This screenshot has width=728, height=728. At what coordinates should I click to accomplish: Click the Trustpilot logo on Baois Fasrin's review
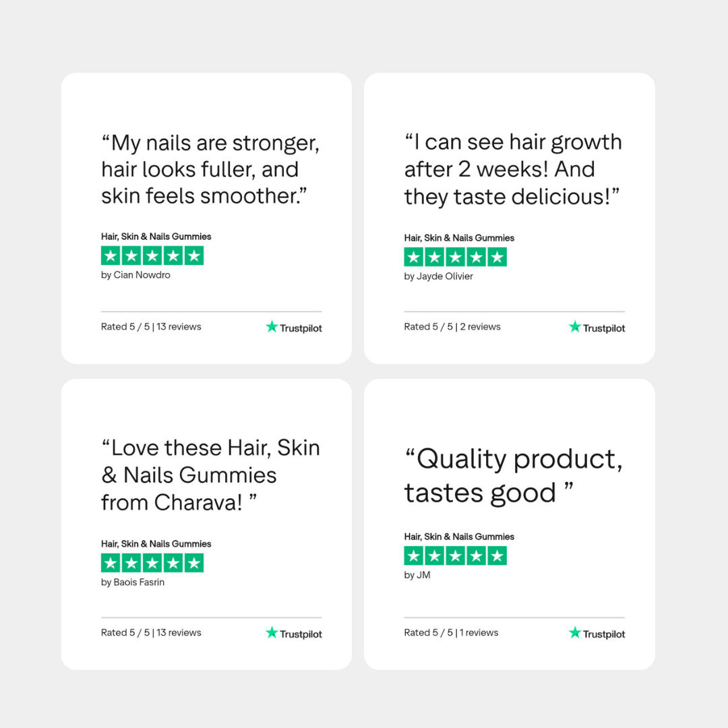(294, 634)
